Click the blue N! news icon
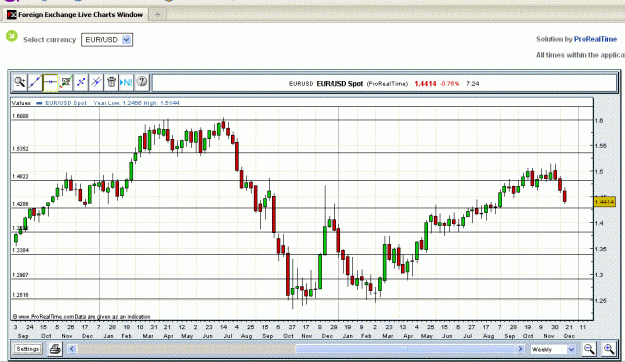 [x=126, y=83]
